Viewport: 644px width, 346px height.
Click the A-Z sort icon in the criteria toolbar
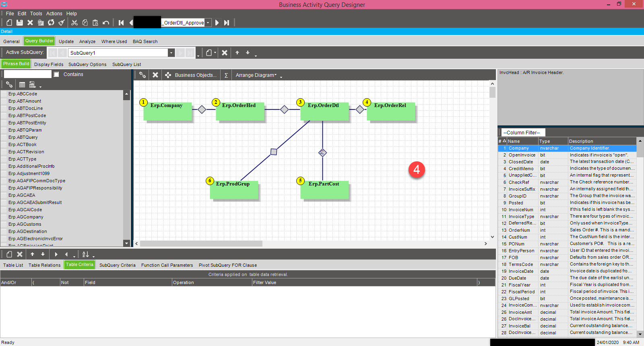click(x=86, y=254)
